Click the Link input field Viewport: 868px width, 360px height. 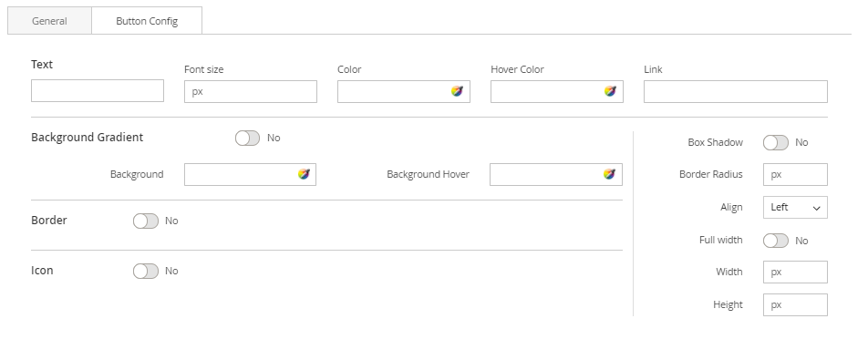pyautogui.click(x=736, y=91)
